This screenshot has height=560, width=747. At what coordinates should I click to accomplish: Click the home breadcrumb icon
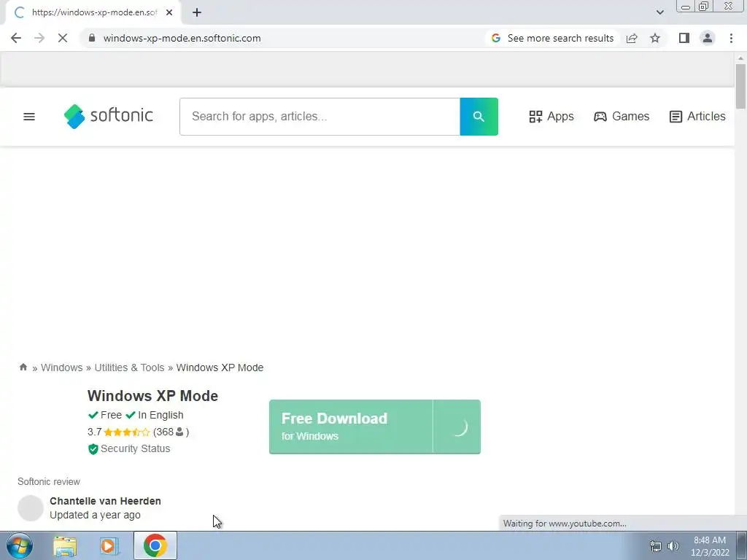click(23, 367)
